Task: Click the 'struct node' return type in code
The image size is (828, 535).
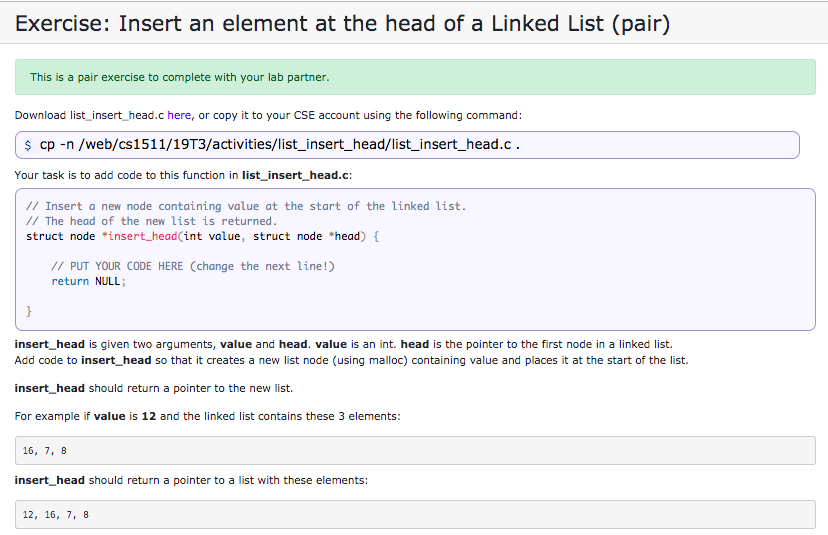Action: pyautogui.click(x=61, y=236)
